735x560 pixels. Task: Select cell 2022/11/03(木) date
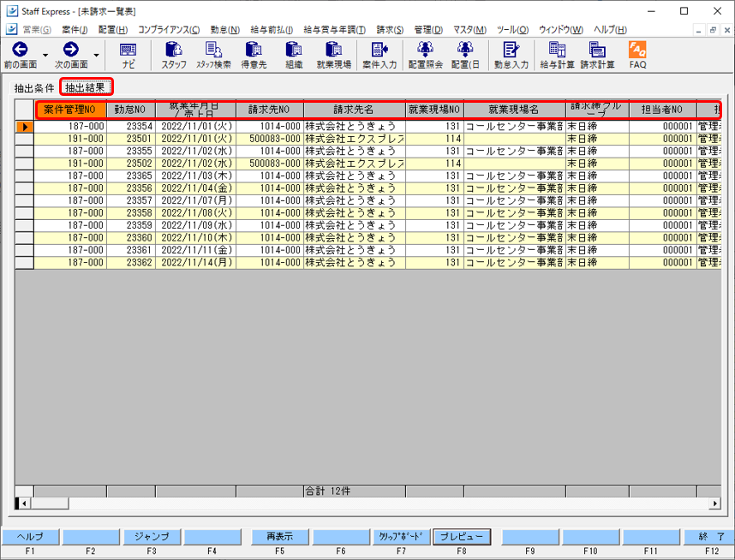point(196,176)
